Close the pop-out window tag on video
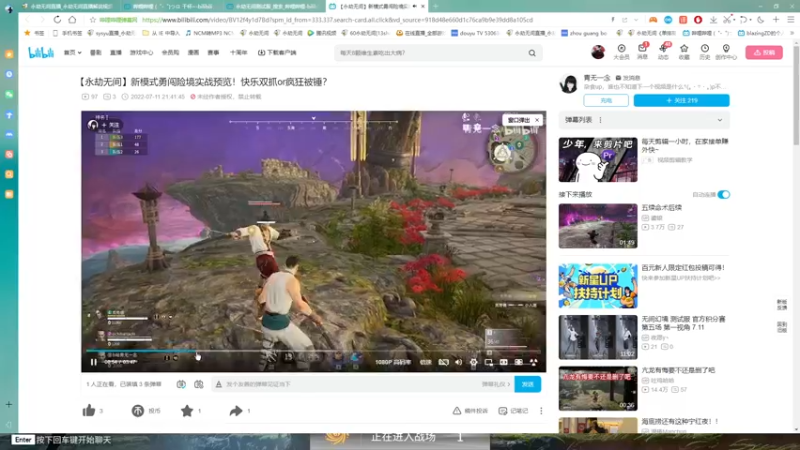The image size is (800, 450). tap(537, 120)
